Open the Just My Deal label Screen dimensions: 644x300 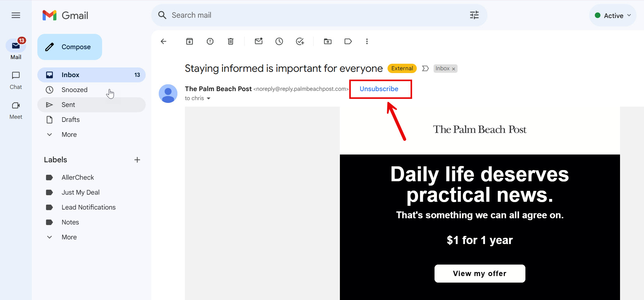pyautogui.click(x=92, y=192)
